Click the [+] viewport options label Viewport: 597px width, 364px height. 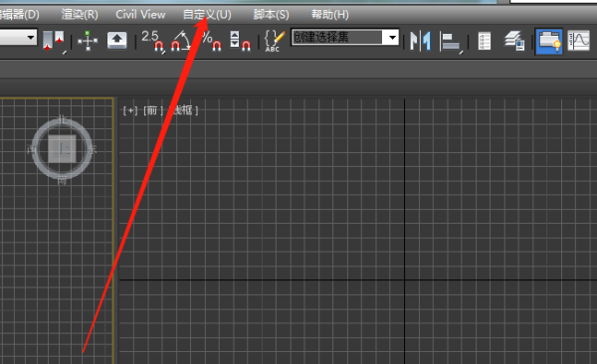click(x=130, y=110)
